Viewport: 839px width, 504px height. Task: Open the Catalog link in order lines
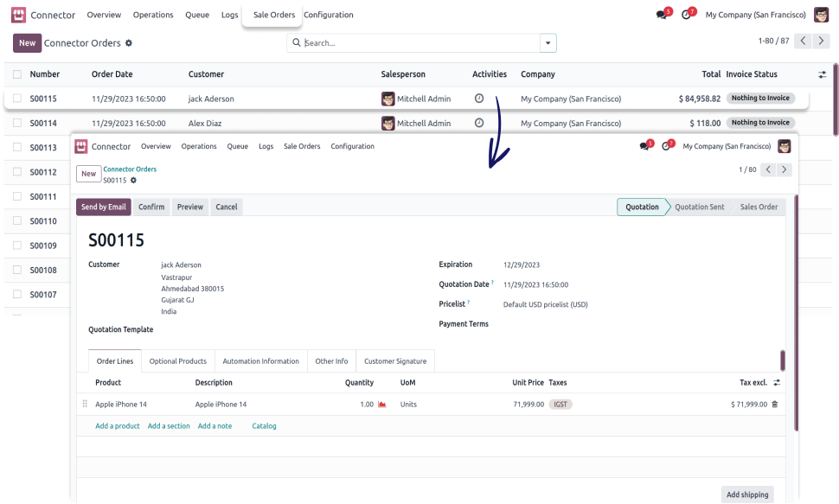tap(265, 426)
